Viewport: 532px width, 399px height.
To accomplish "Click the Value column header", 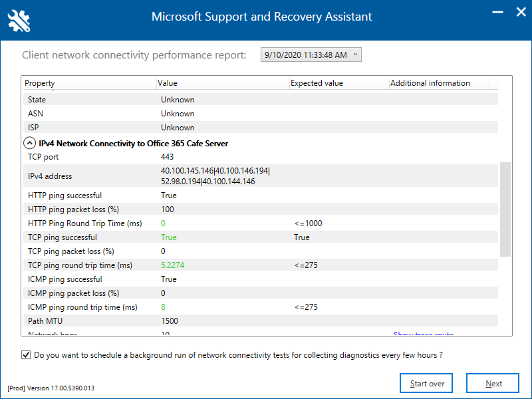I will (x=223, y=83).
